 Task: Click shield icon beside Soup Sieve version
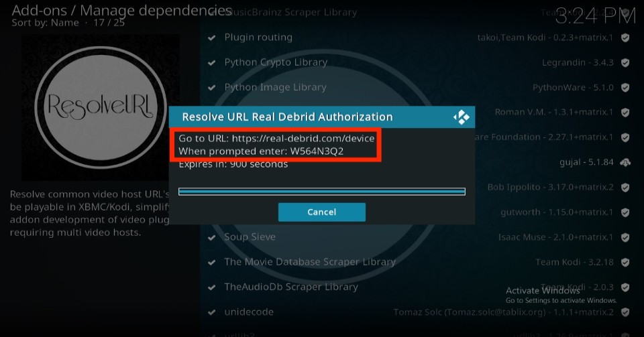[x=625, y=237]
